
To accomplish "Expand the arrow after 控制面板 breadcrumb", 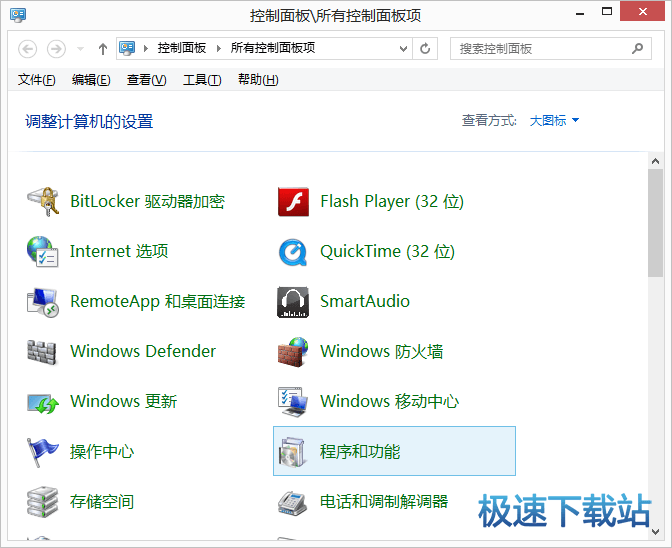I will [219, 48].
